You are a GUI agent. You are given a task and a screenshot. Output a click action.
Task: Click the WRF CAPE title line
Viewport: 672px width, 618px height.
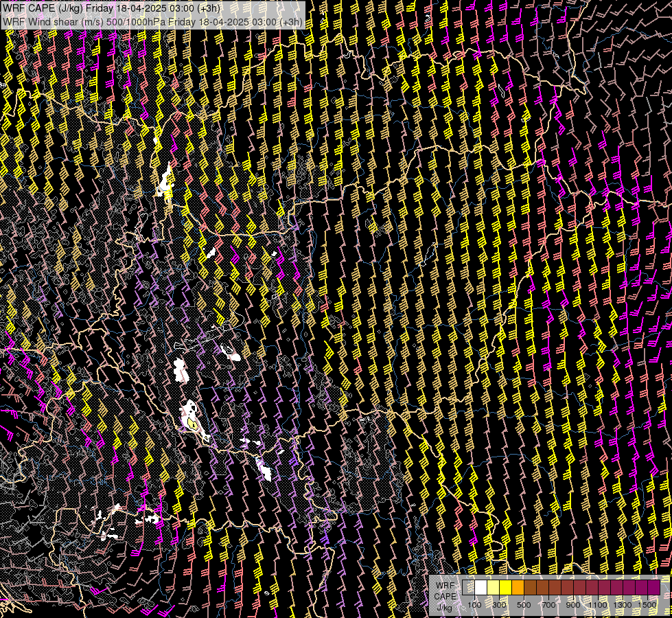(x=111, y=8)
